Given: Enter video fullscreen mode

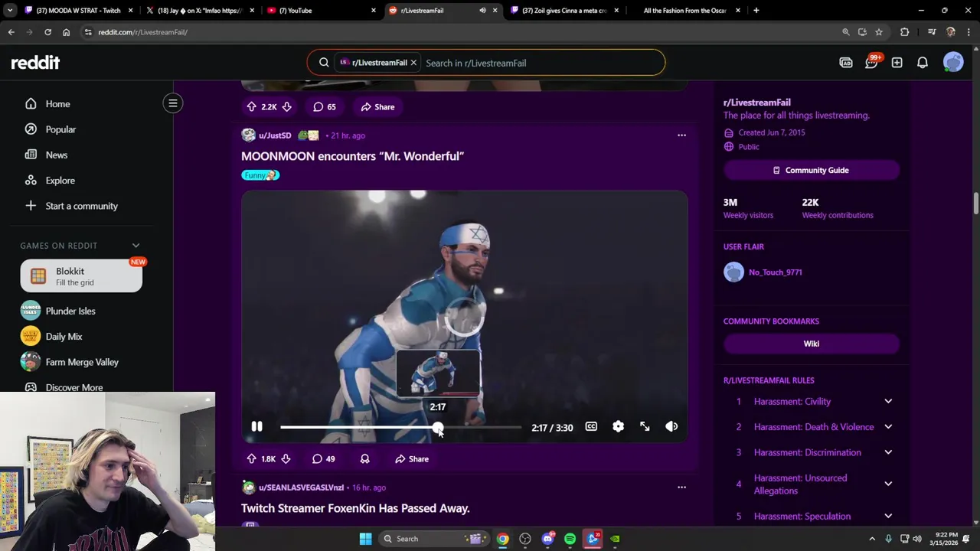Looking at the screenshot, I should coord(645,427).
